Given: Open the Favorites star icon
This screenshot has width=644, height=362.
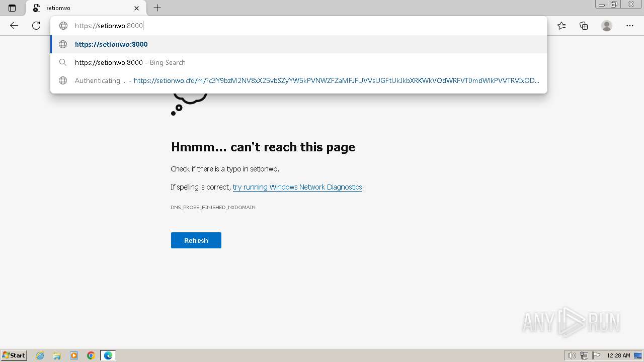Looking at the screenshot, I should tap(561, 26).
